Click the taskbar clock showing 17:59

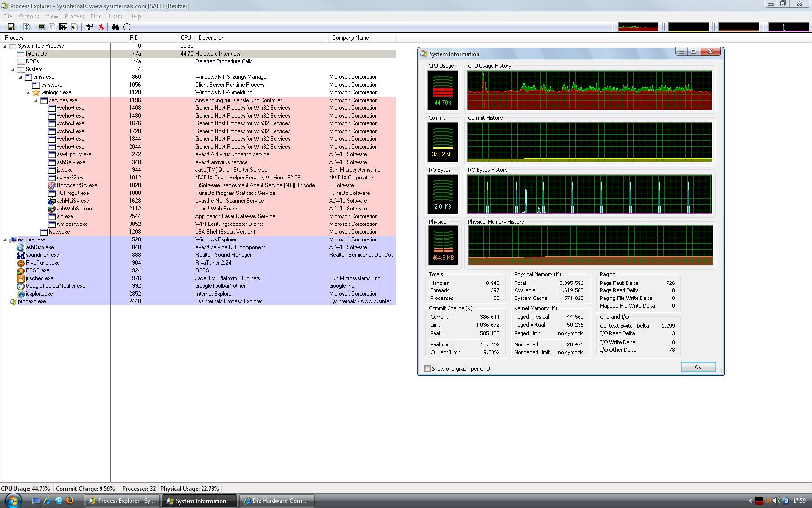[x=799, y=501]
